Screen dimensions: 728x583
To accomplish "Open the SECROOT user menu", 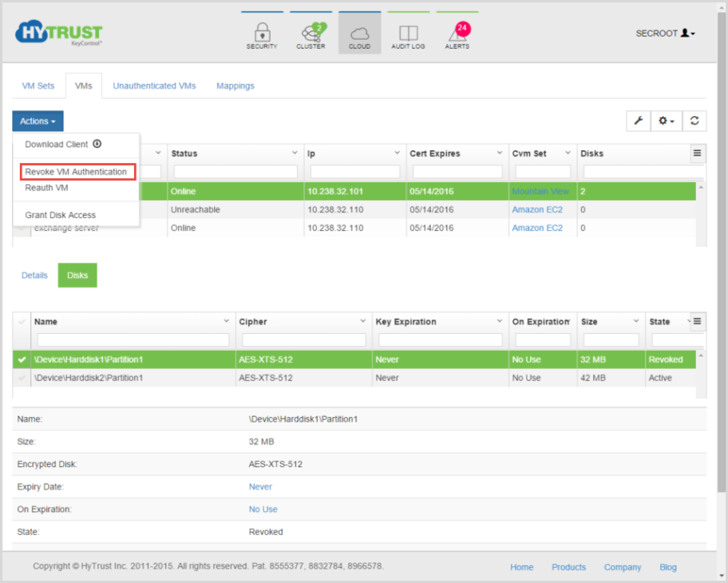I will (x=665, y=34).
